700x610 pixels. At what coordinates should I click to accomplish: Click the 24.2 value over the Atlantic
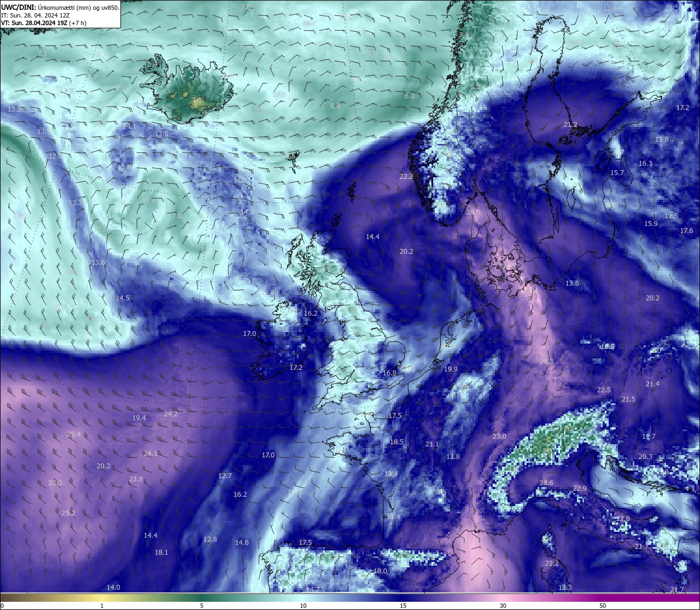[x=171, y=414]
